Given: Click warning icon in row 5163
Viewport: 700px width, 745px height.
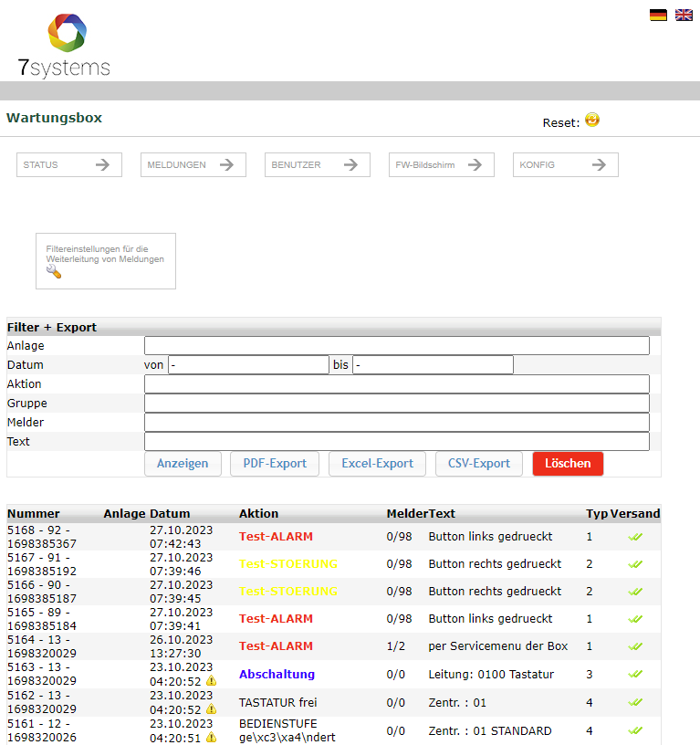Looking at the screenshot, I should pyautogui.click(x=212, y=681).
